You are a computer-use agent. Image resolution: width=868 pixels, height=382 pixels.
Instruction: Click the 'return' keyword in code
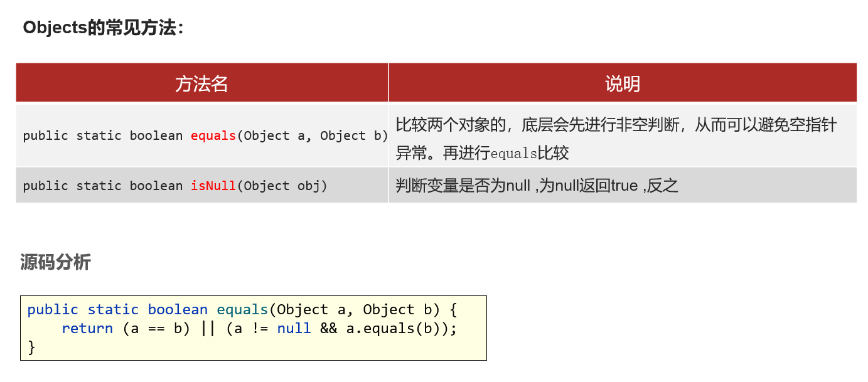87,329
